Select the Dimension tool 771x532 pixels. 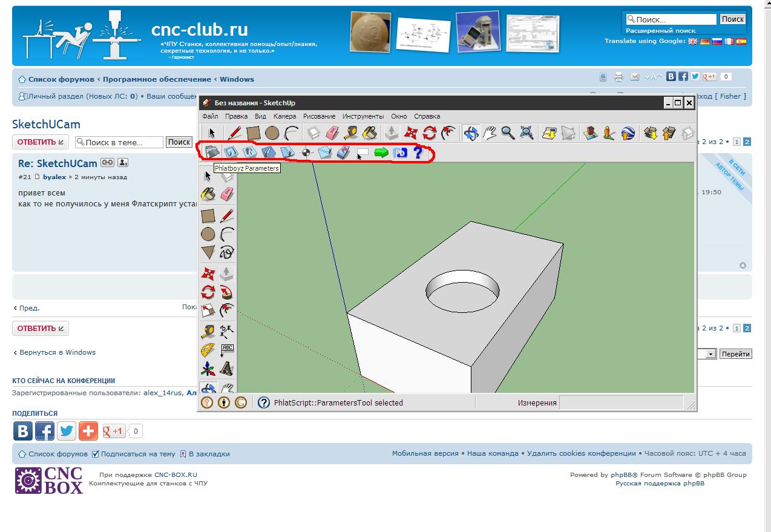coord(227,331)
